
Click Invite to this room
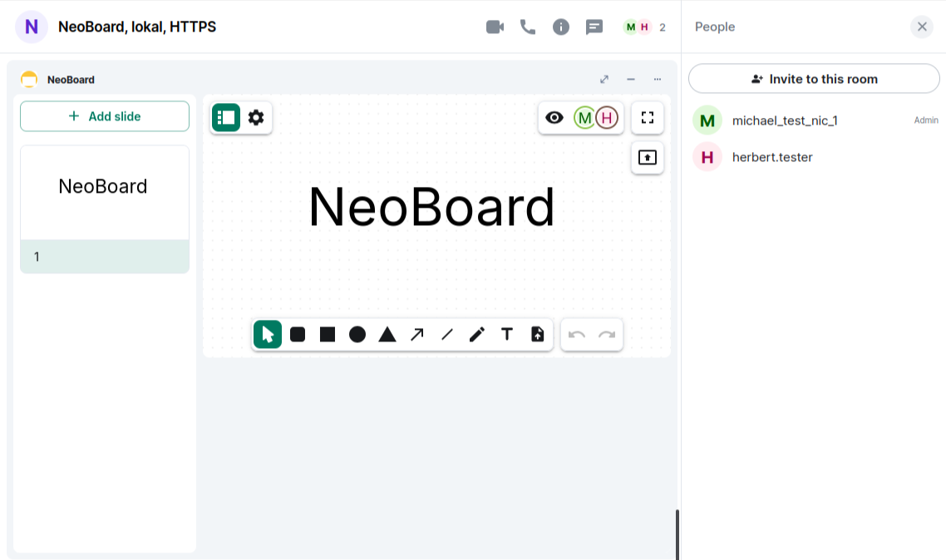[814, 79]
